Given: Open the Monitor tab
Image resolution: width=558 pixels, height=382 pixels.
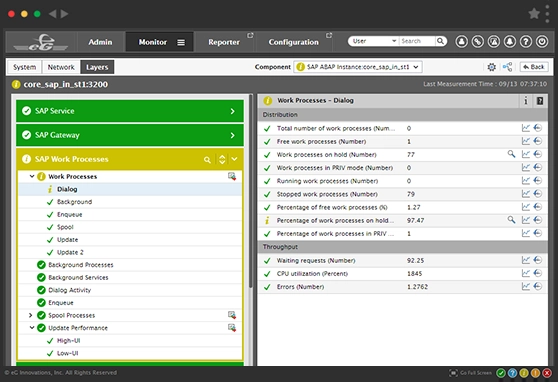Looking at the screenshot, I should click(153, 42).
